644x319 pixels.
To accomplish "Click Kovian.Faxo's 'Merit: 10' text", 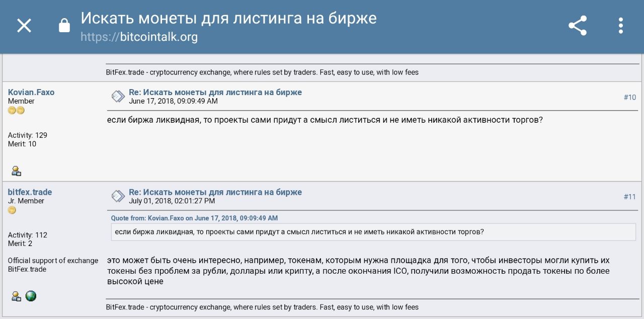I will click(x=22, y=144).
